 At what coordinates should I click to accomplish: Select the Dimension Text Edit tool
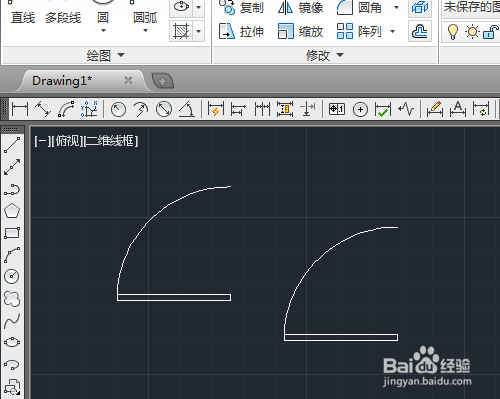point(458,109)
